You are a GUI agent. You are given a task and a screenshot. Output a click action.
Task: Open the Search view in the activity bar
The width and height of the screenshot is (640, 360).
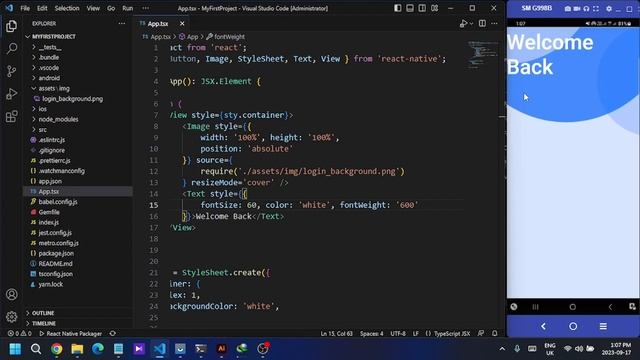(11, 49)
